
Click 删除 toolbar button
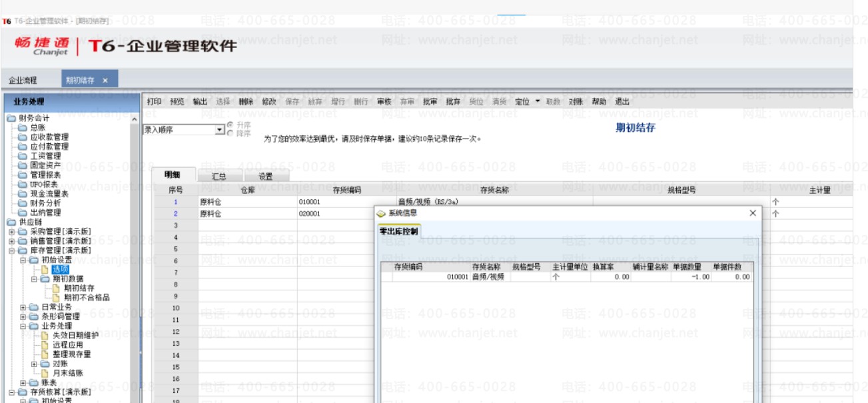246,102
